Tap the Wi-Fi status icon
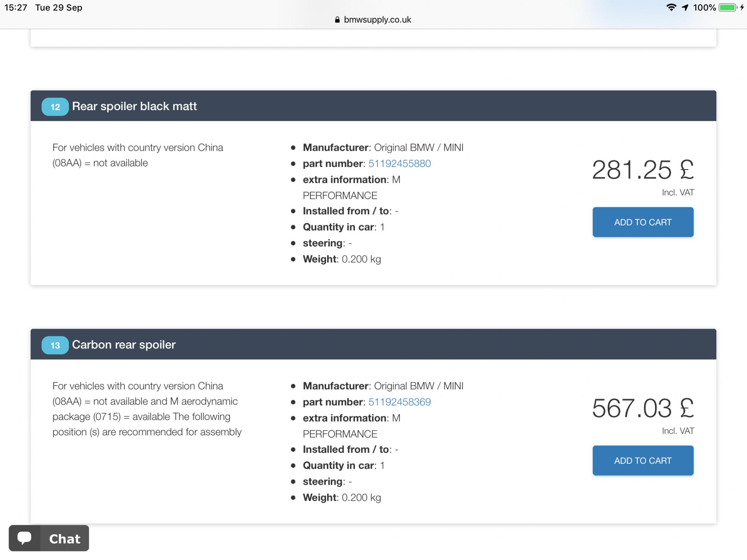Screen dimensions: 747x560 671,7
